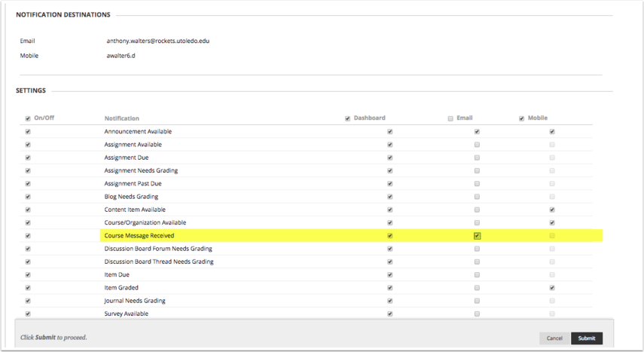Toggle On/Off for Discussion Board Forum Needs Grading
Screen dimensions: 644x352
click(x=28, y=249)
